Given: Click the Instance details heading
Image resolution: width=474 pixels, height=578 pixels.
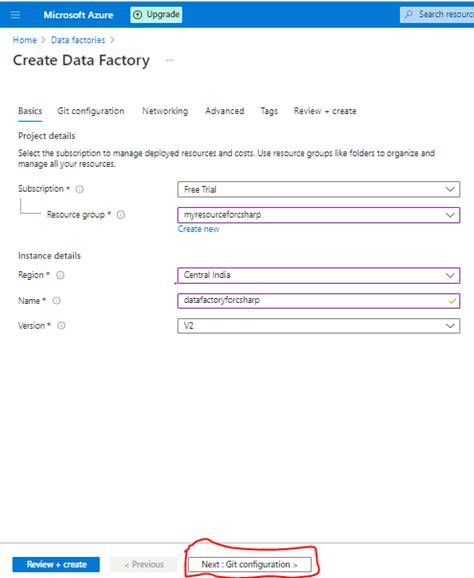Looking at the screenshot, I should (49, 255).
